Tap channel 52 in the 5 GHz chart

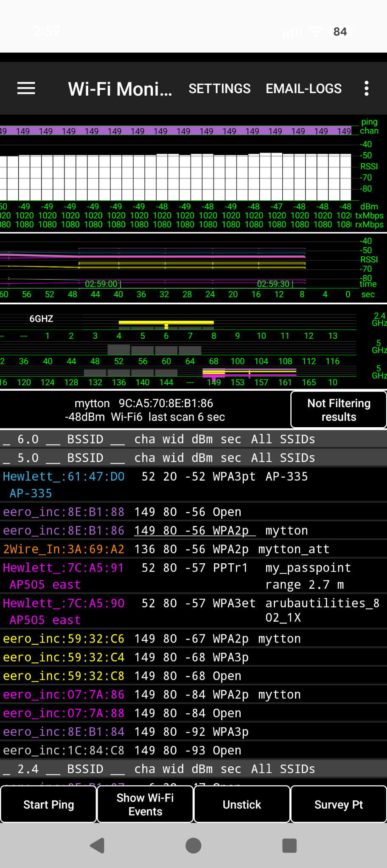point(119,361)
